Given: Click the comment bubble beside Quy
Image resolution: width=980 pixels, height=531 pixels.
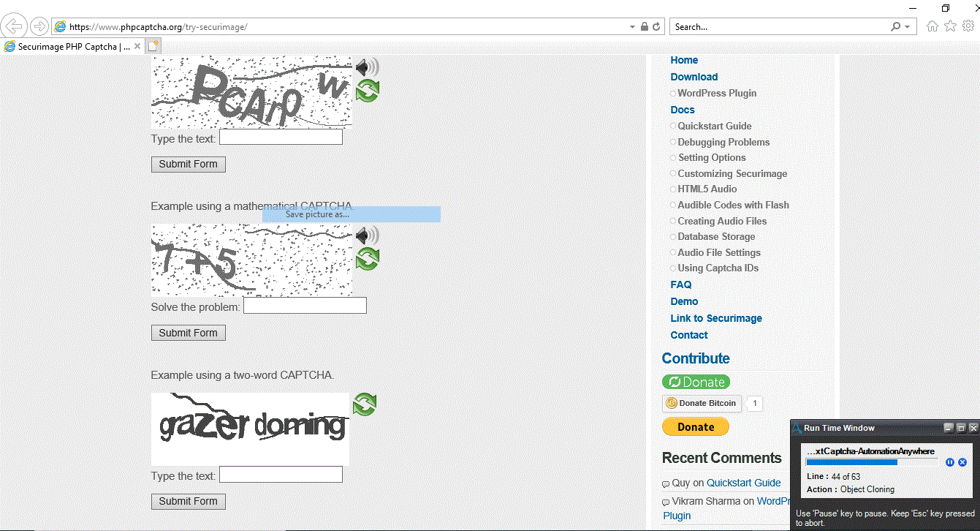Looking at the screenshot, I should [x=665, y=484].
